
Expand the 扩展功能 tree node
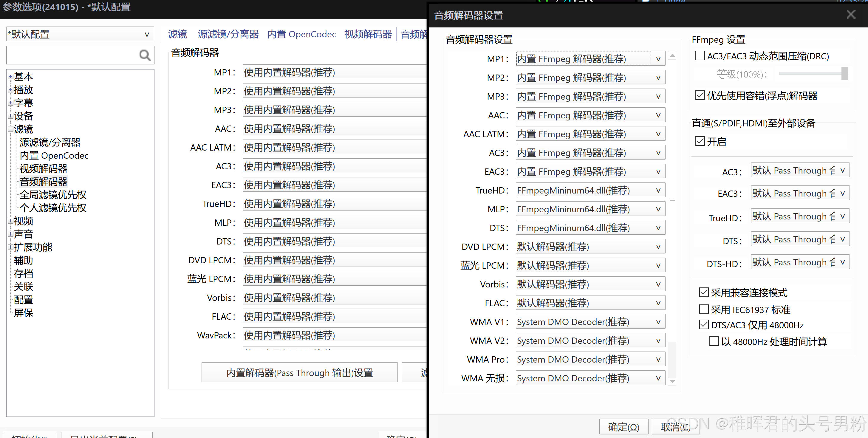coord(10,247)
